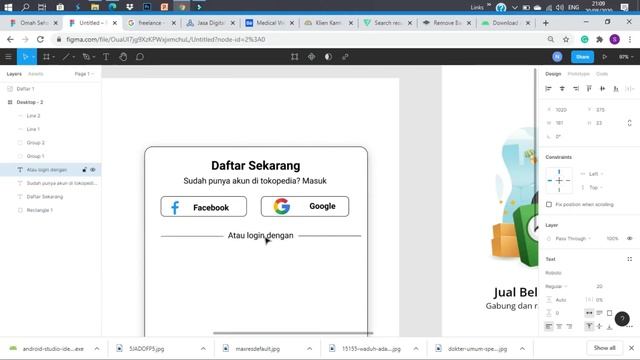This screenshot has width=640, height=360.
Task: Click the text align right icon
Action: click(x=569, y=326)
